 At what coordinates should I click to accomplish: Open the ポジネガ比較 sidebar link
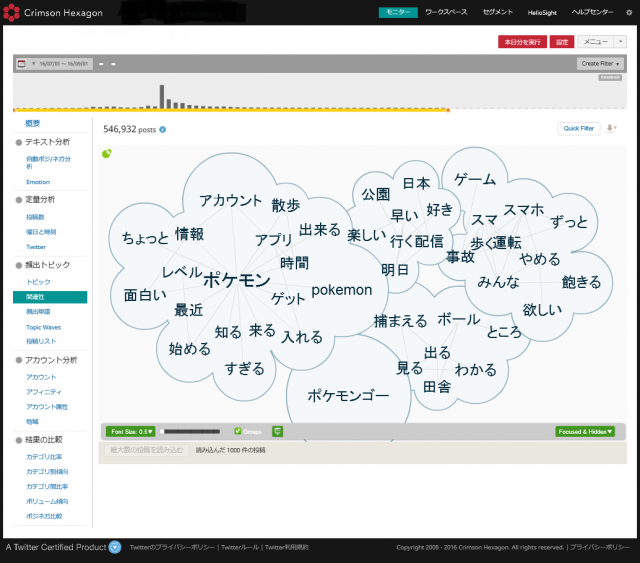pos(44,516)
